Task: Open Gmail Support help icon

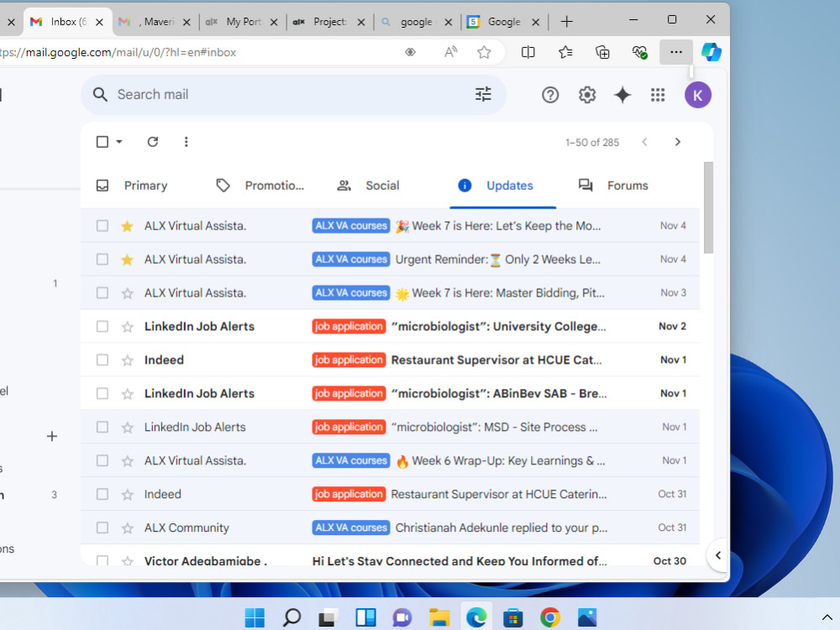Action: coord(550,95)
